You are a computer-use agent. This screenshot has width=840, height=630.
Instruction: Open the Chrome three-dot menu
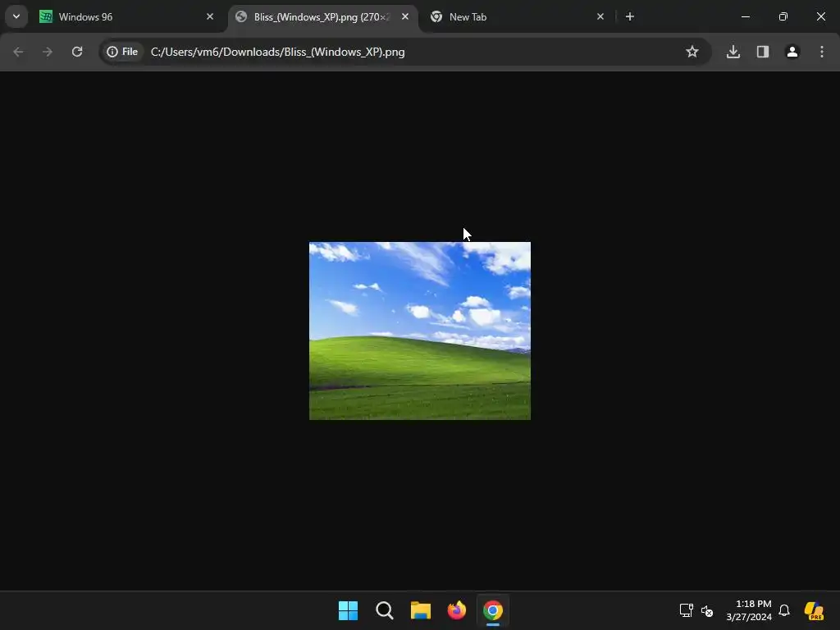[x=822, y=52]
